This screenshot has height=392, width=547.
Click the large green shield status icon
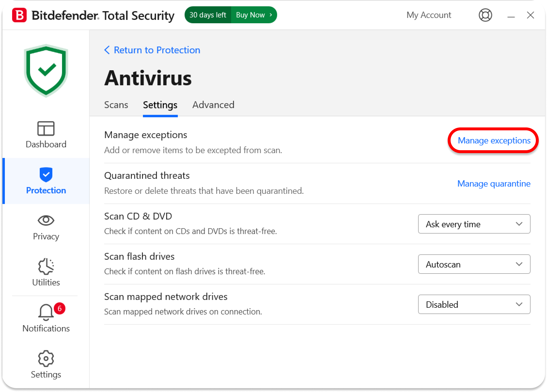tap(46, 71)
